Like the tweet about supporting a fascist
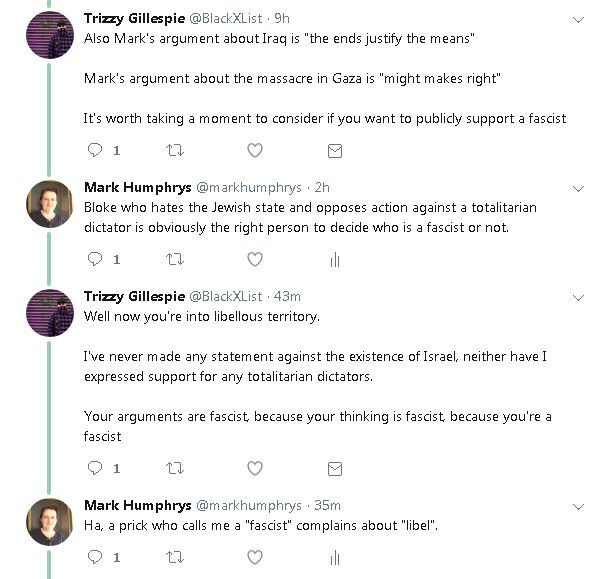This screenshot has height=579, width=610. click(255, 150)
